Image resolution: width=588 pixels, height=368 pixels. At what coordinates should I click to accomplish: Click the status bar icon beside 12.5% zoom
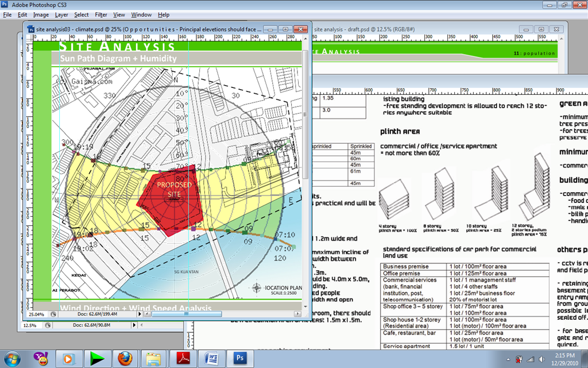48,325
